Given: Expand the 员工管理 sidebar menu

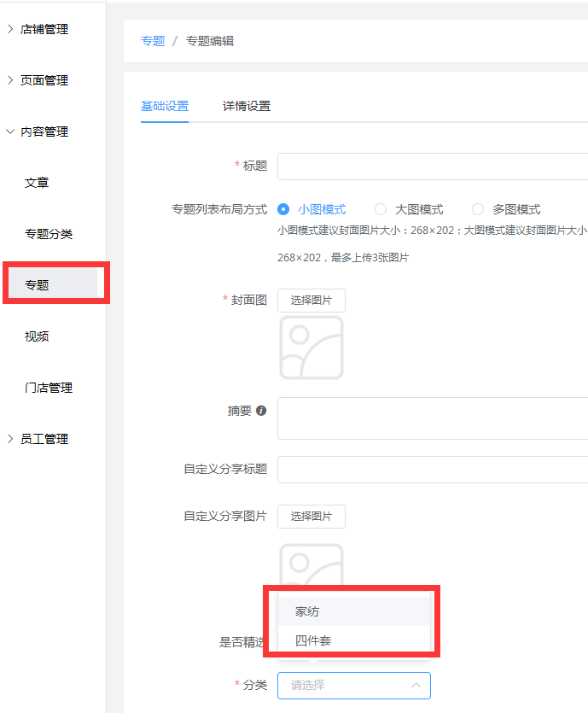Looking at the screenshot, I should pos(44,439).
